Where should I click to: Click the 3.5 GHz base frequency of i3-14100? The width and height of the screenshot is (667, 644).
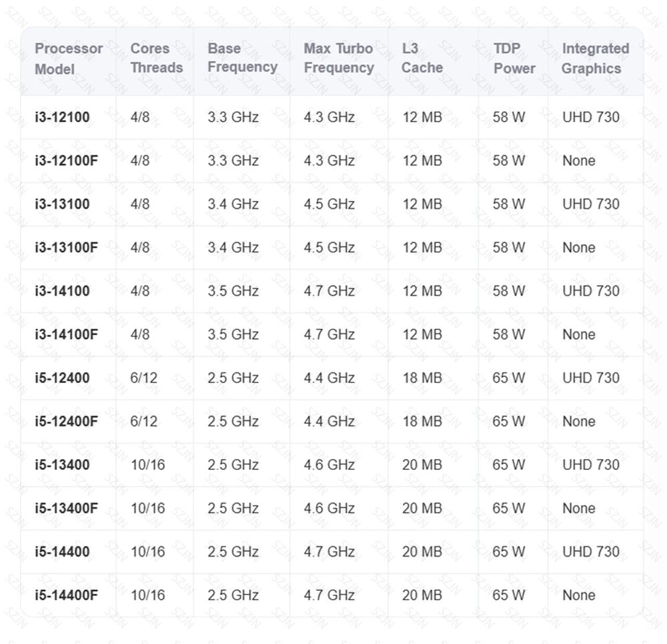[x=233, y=291]
